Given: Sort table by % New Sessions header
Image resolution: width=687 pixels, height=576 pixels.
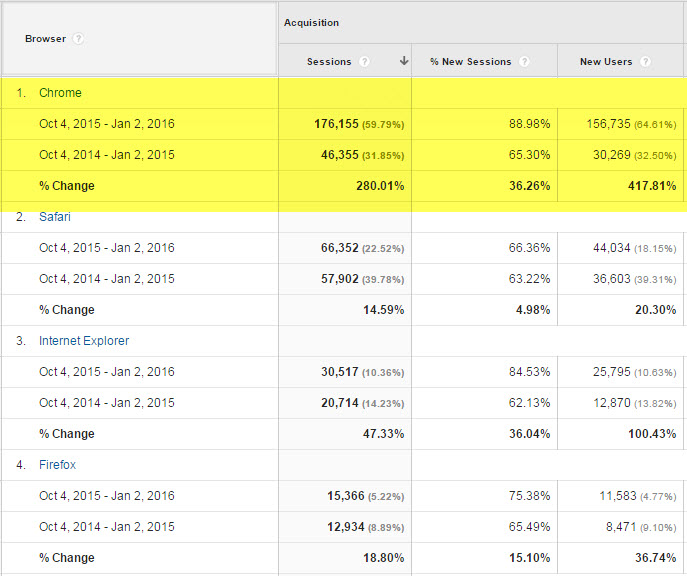Looking at the screenshot, I should (x=471, y=62).
